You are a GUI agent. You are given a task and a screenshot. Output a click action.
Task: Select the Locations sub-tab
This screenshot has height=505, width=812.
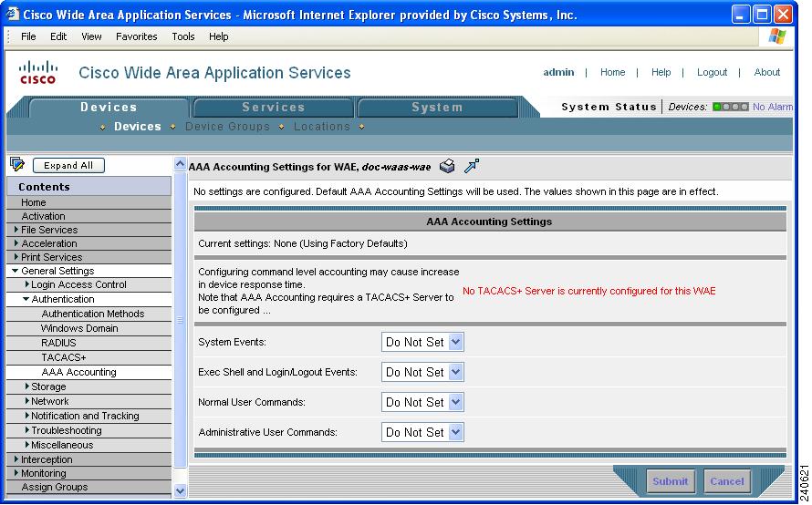[x=321, y=126]
